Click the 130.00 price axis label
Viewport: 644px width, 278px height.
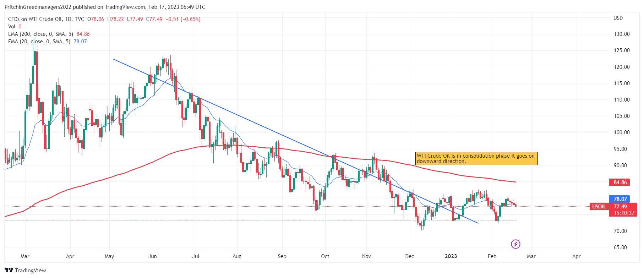(x=622, y=34)
